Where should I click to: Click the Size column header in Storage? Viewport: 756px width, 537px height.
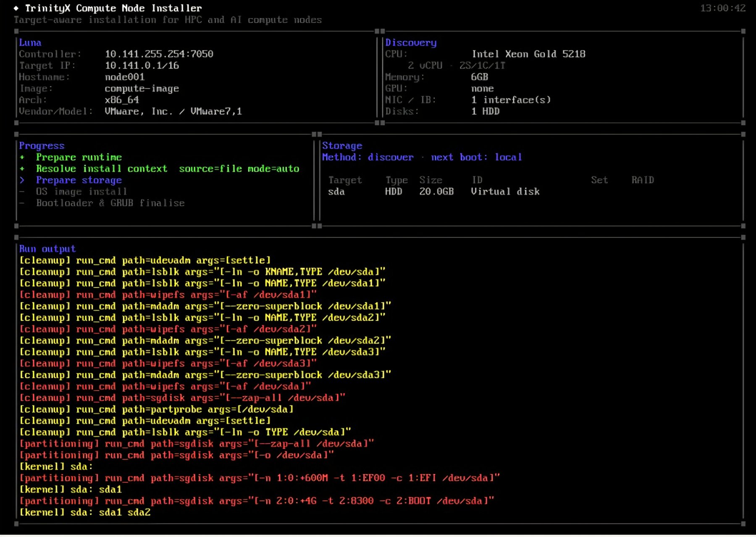click(431, 180)
